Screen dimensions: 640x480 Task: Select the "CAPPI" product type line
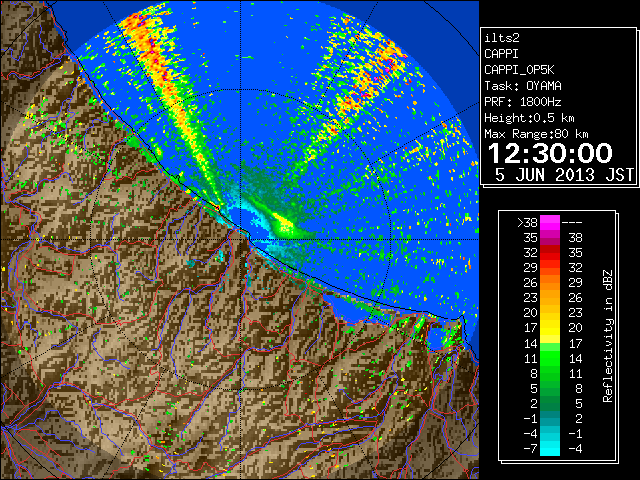501,54
